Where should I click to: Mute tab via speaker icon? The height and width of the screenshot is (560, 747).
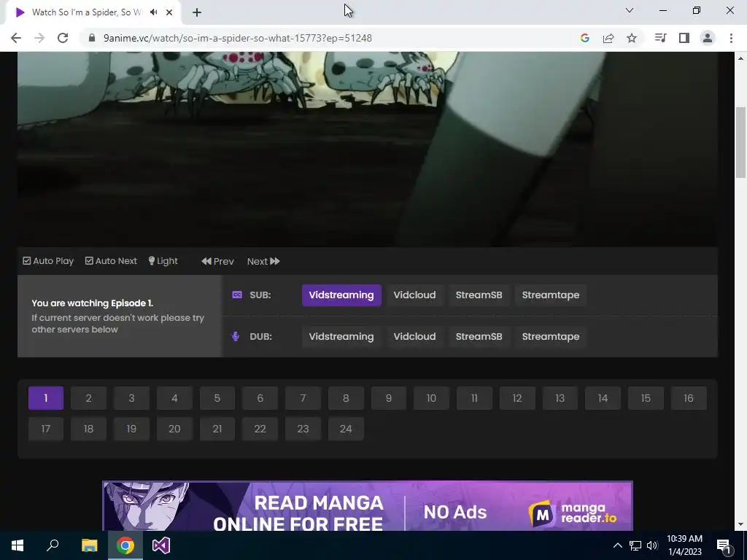pos(153,12)
